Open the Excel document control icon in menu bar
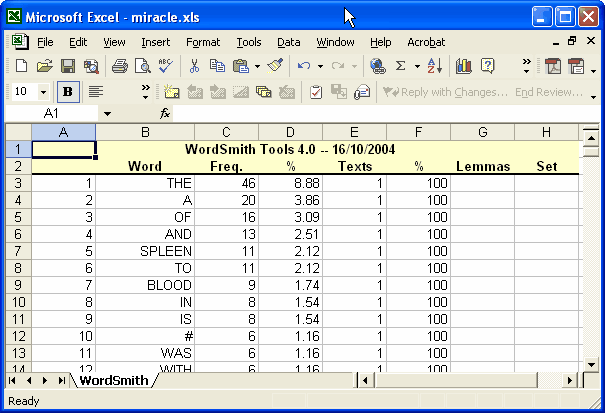Screen dimensions: 605x413 (20, 41)
